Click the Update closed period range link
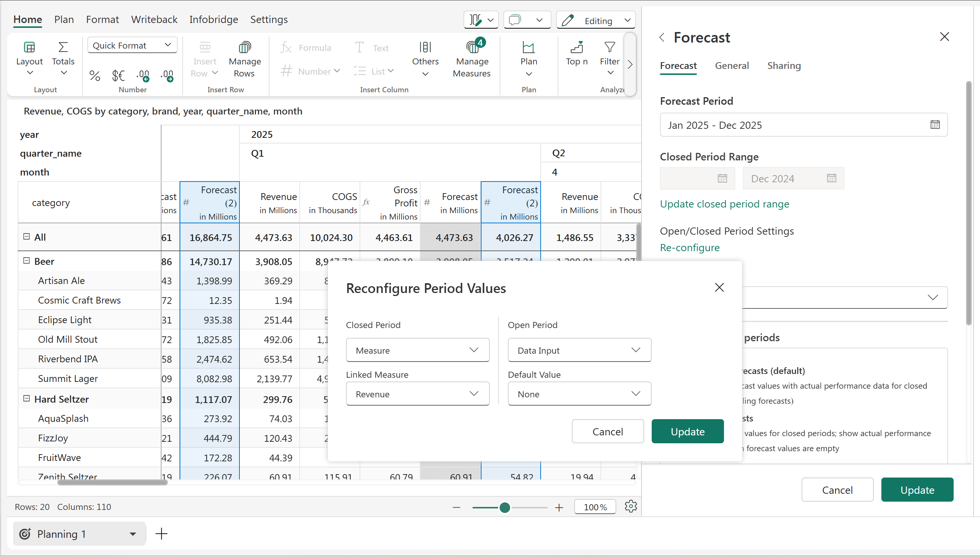980x557 pixels. coord(724,204)
